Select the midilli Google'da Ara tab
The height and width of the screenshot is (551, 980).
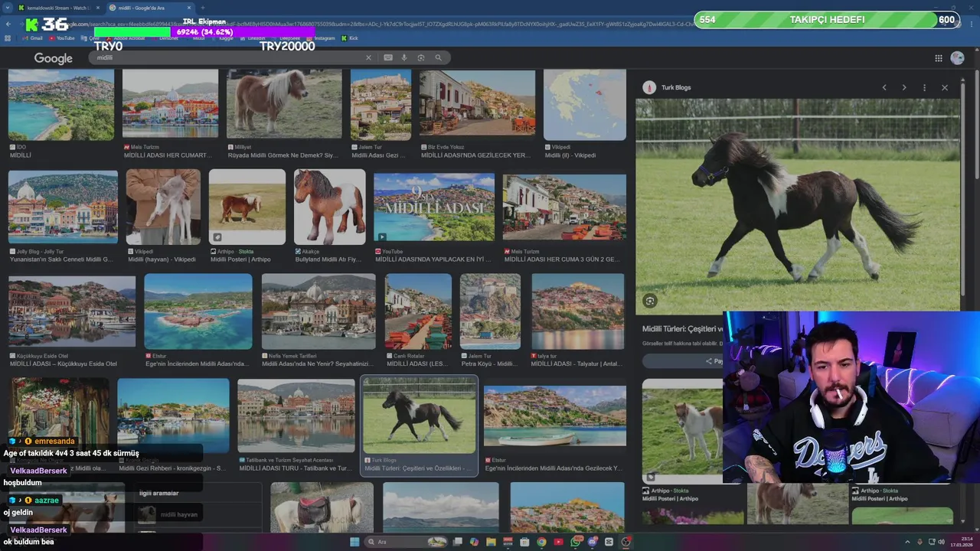click(x=152, y=8)
